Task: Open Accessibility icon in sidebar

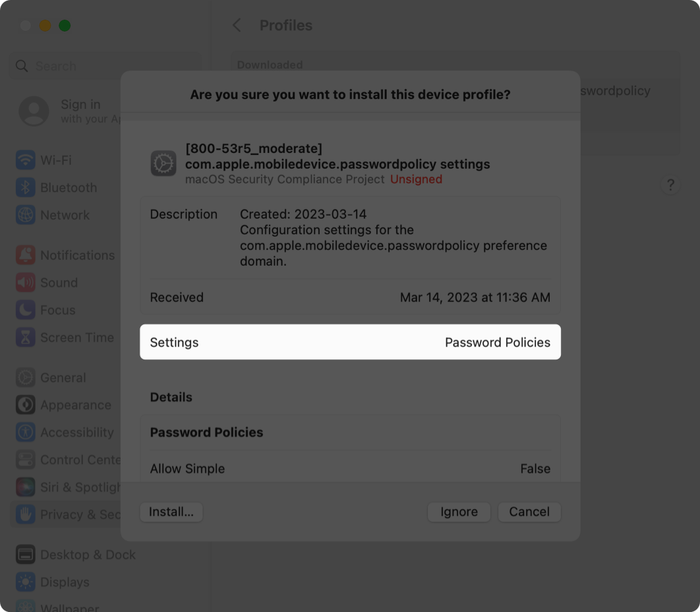Action: pos(26,433)
